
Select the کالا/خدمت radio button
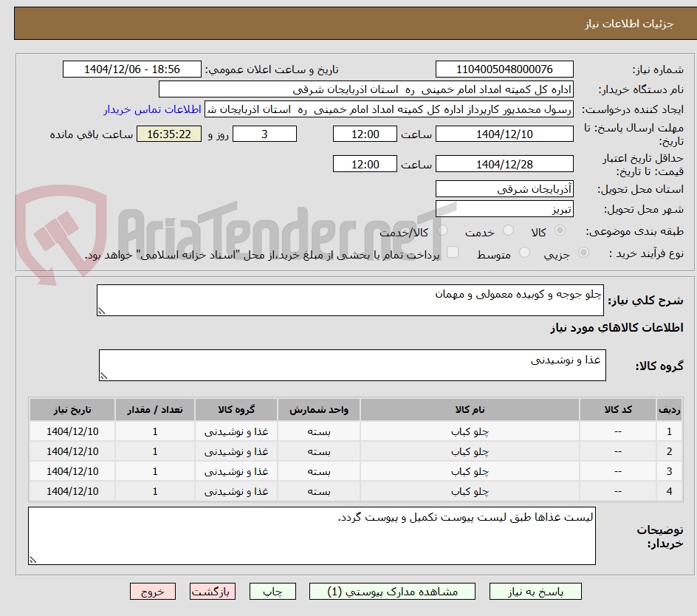(442, 230)
